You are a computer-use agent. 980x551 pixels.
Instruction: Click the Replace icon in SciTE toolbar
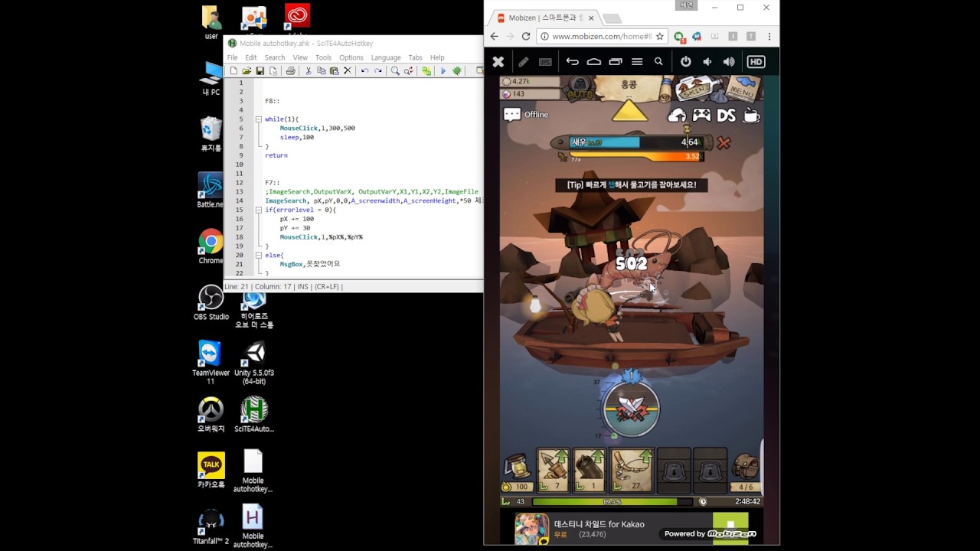coord(409,70)
